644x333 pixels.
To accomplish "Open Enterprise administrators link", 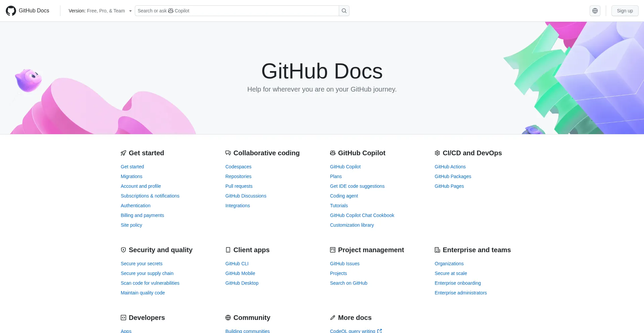I will pyautogui.click(x=461, y=293).
